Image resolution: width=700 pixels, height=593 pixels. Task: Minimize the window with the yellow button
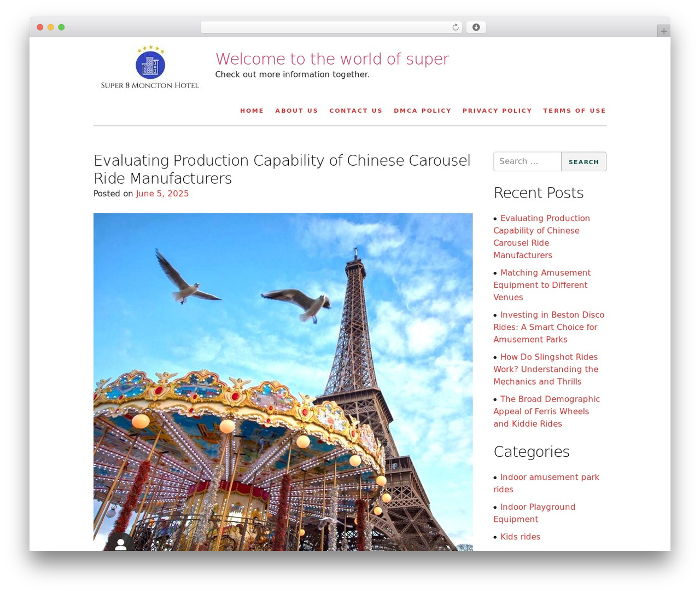pyautogui.click(x=50, y=27)
